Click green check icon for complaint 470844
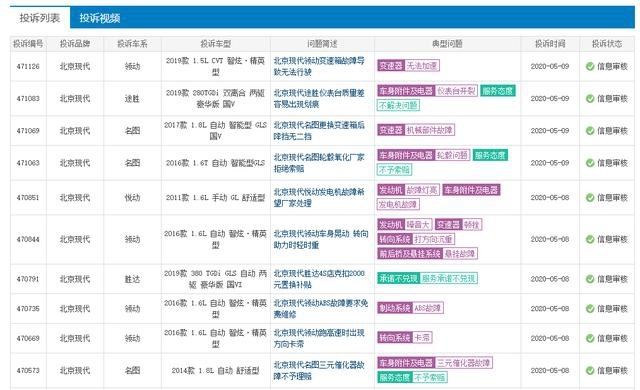Image resolution: width=640 pixels, height=390 pixels. [x=590, y=239]
